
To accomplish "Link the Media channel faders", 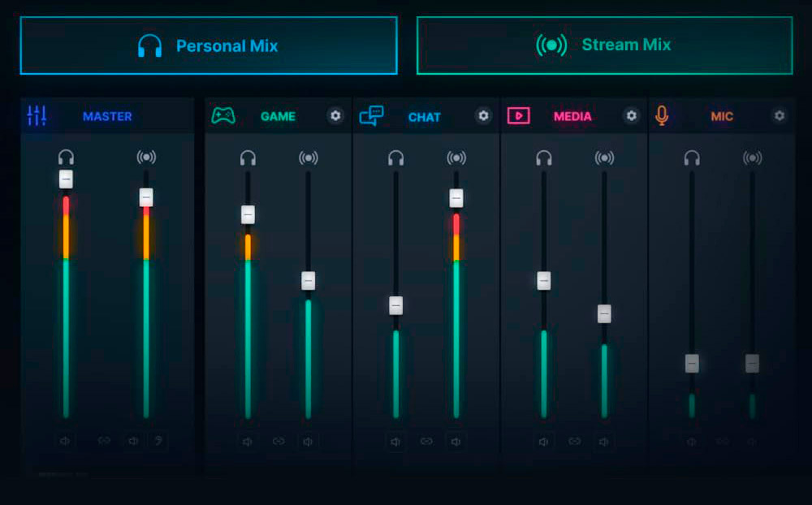I will coord(574,442).
